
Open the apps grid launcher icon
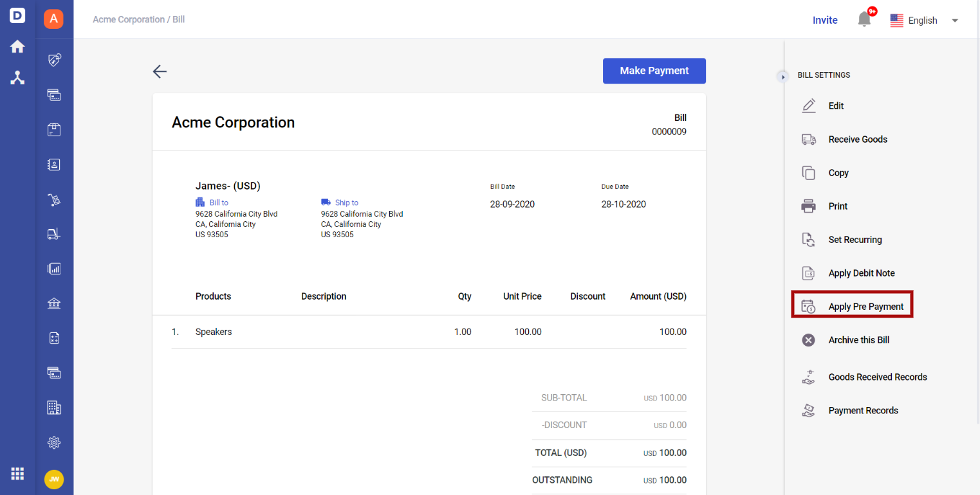click(17, 474)
